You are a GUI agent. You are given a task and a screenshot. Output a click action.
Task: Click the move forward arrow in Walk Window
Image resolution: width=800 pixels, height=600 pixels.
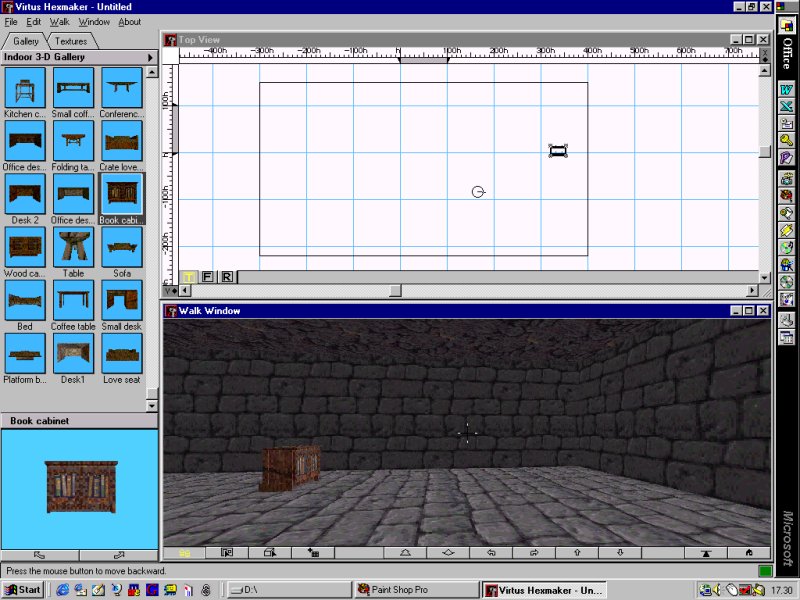(x=577, y=553)
